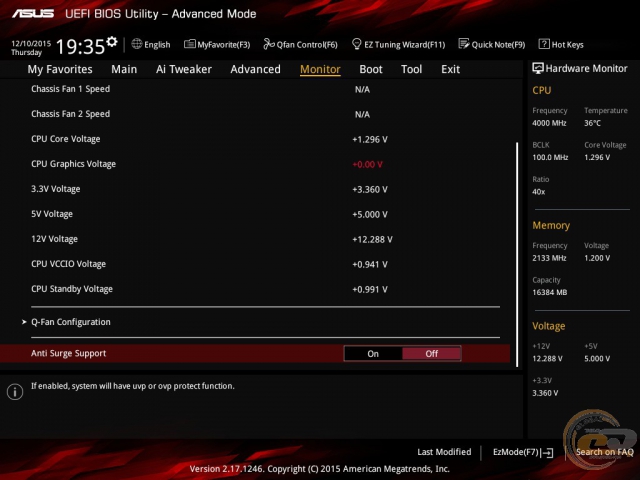This screenshot has height=480, width=640.
Task: Click the vertical scrollbar in monitor list
Action: tap(517, 240)
